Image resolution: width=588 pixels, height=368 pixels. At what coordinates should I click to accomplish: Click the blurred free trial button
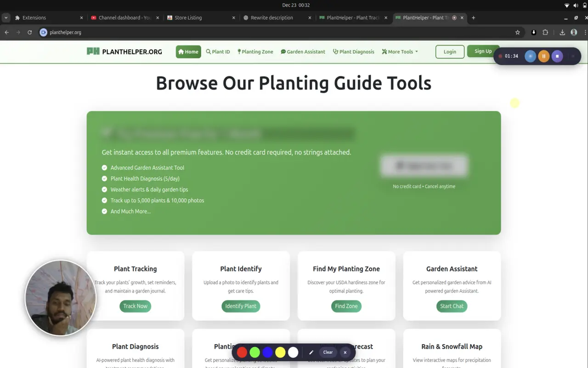click(x=424, y=166)
